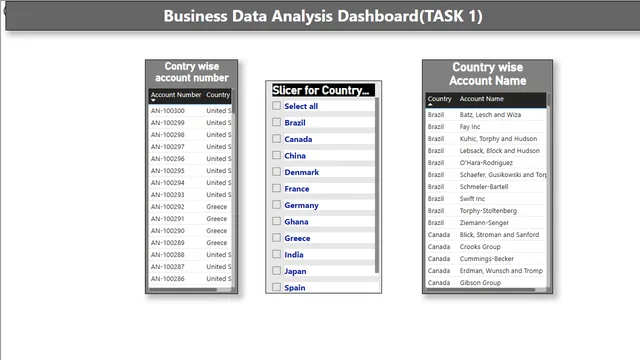Select row AN-100300
Viewport: 640px width, 360px height.
pyautogui.click(x=190, y=111)
